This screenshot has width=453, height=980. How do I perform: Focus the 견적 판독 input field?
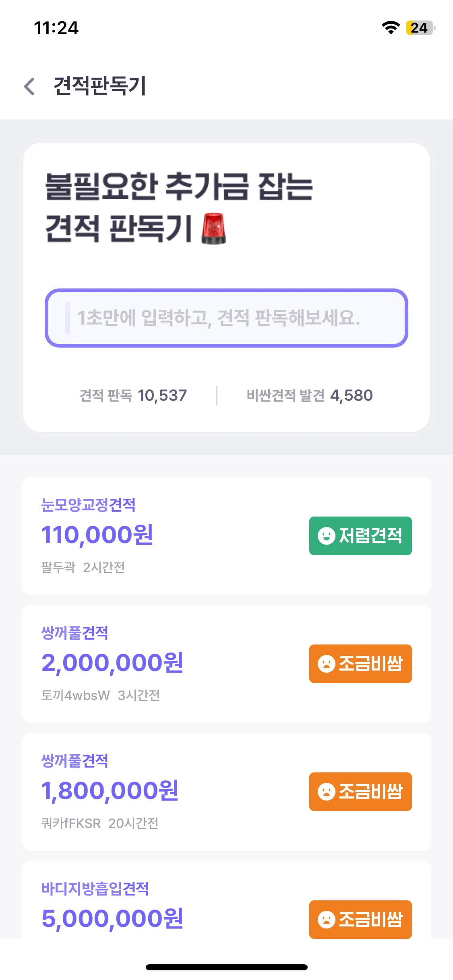[x=226, y=318]
